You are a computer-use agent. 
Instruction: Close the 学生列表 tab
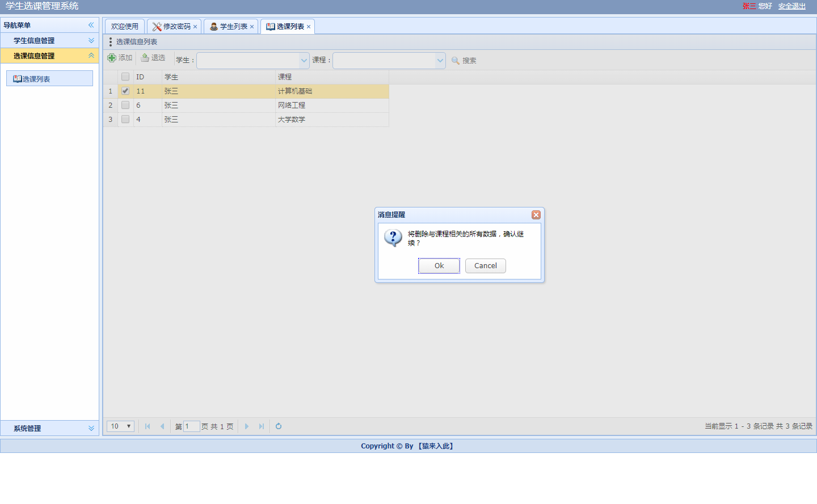252,27
